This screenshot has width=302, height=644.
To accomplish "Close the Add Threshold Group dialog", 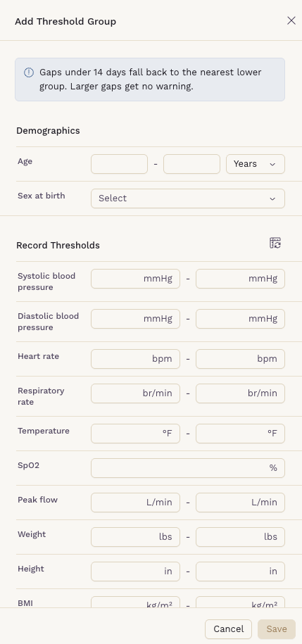I will point(291,20).
